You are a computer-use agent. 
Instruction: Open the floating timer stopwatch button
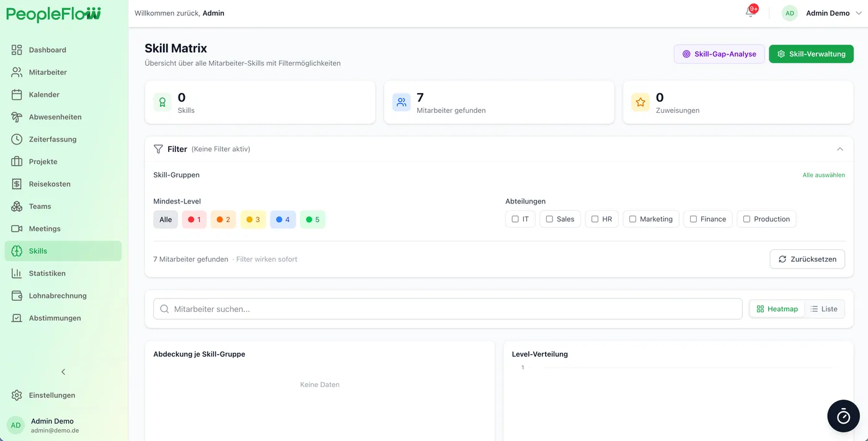tap(843, 416)
